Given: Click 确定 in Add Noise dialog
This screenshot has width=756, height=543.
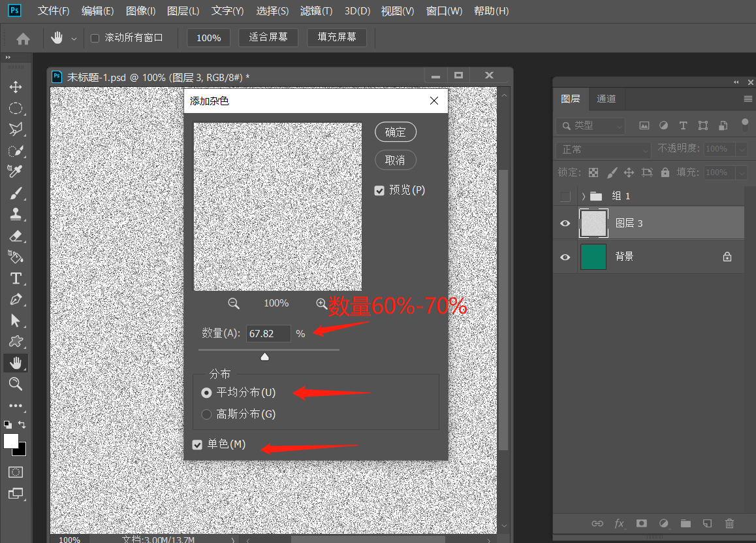Looking at the screenshot, I should pyautogui.click(x=396, y=132).
